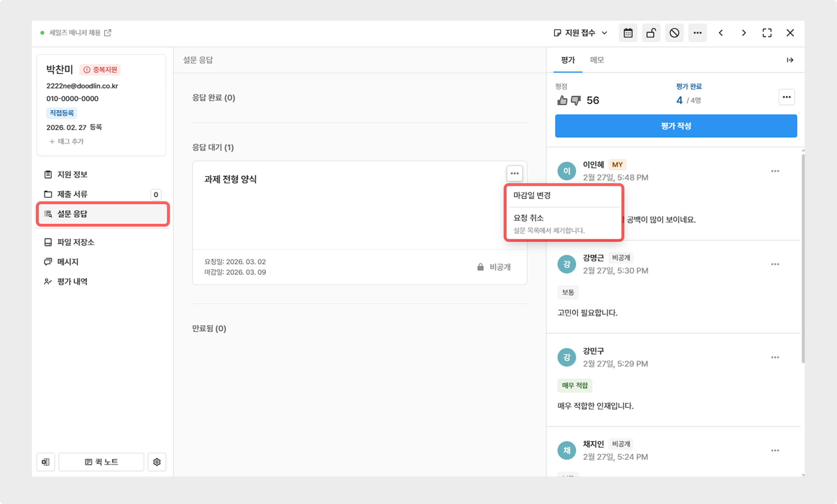Click the 매우 적합 rating tag
This screenshot has height=504, width=837.
pyautogui.click(x=575, y=385)
